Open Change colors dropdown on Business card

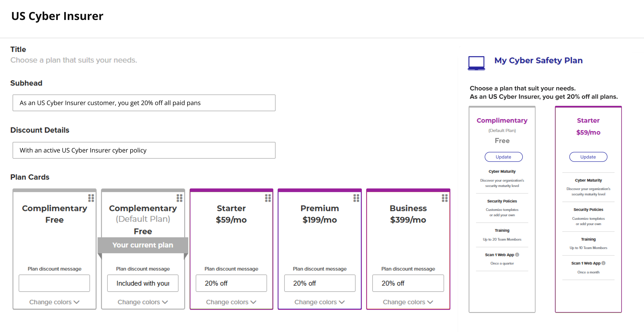408,302
